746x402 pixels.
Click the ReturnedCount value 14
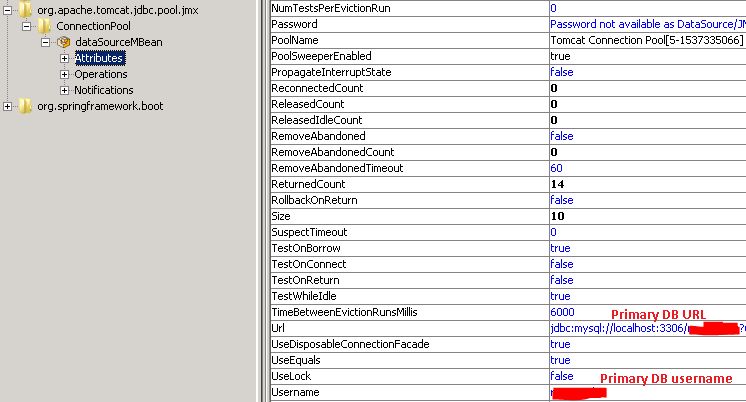pyautogui.click(x=557, y=184)
